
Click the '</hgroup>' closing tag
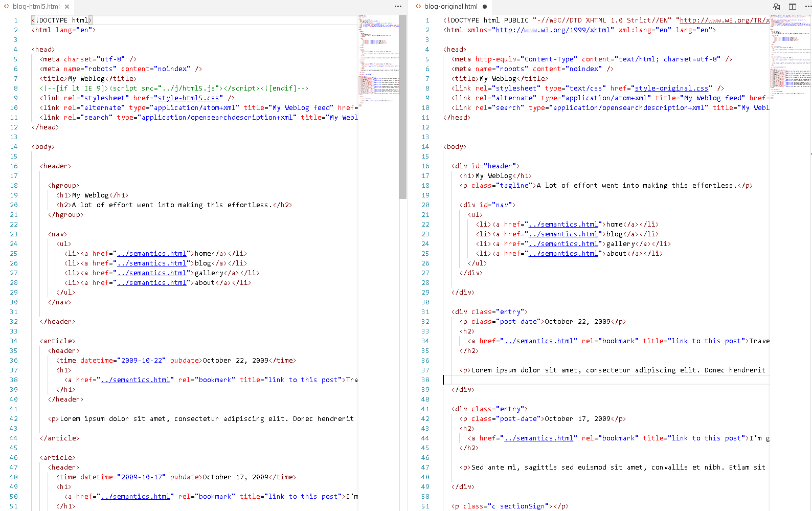coord(65,214)
